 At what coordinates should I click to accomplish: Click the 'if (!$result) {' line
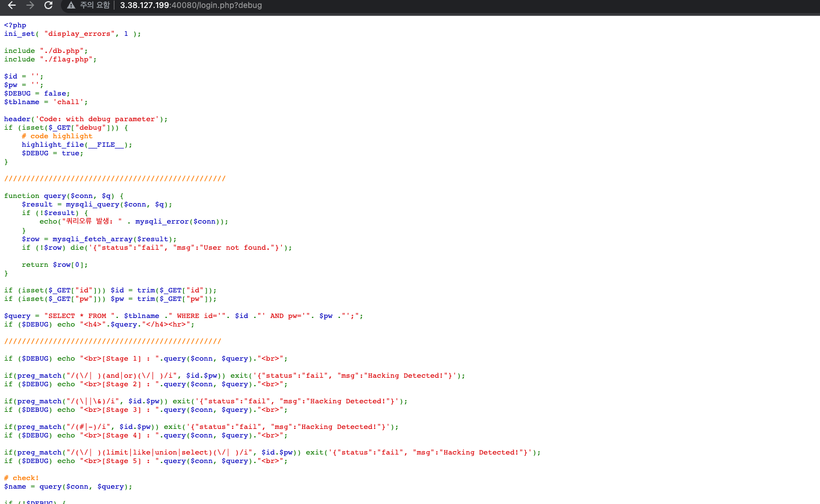[55, 213]
